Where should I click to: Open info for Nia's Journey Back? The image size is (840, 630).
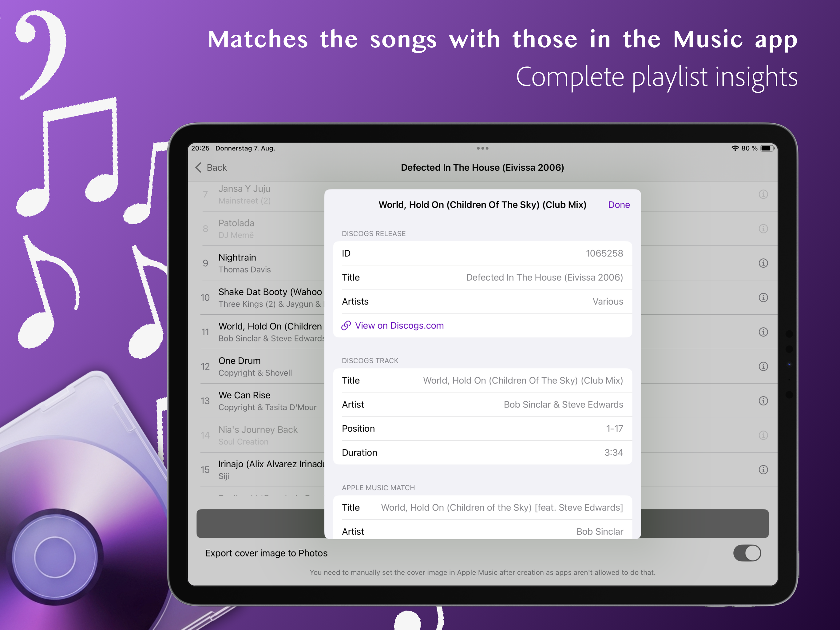pos(763,435)
